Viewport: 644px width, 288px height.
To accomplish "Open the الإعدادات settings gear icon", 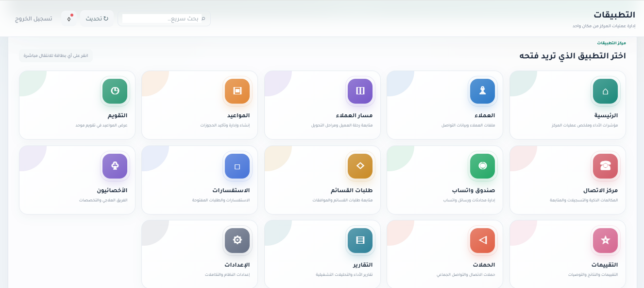I will [237, 240].
